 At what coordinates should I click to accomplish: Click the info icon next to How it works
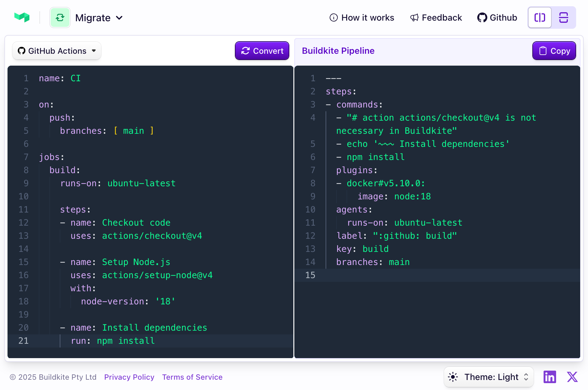click(x=333, y=18)
